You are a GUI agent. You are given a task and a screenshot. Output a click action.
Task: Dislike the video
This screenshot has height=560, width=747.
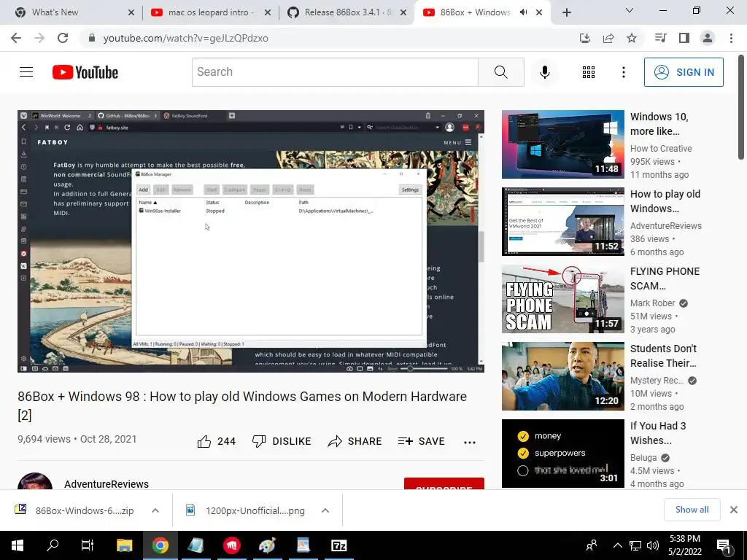tap(282, 441)
